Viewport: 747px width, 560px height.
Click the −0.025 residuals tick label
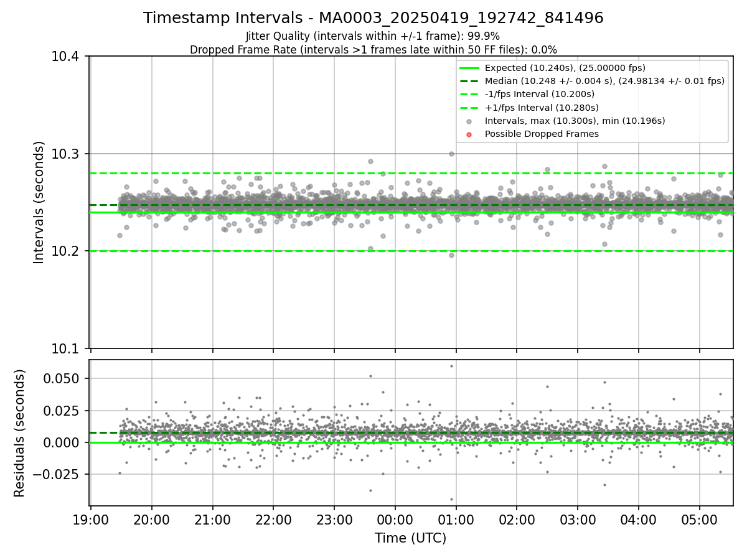(x=57, y=475)
